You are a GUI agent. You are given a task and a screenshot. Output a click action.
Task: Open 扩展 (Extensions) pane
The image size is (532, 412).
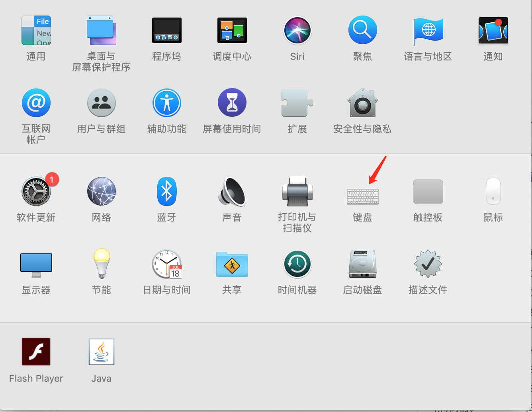(297, 102)
